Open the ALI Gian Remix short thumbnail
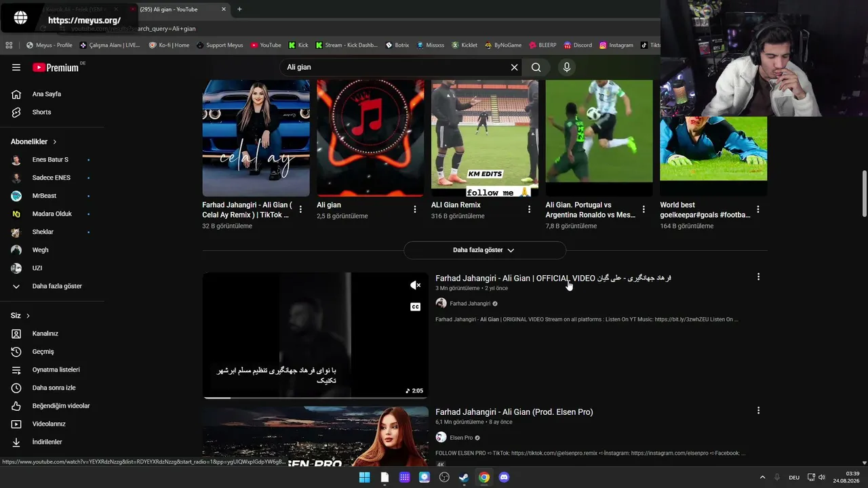 (485, 138)
